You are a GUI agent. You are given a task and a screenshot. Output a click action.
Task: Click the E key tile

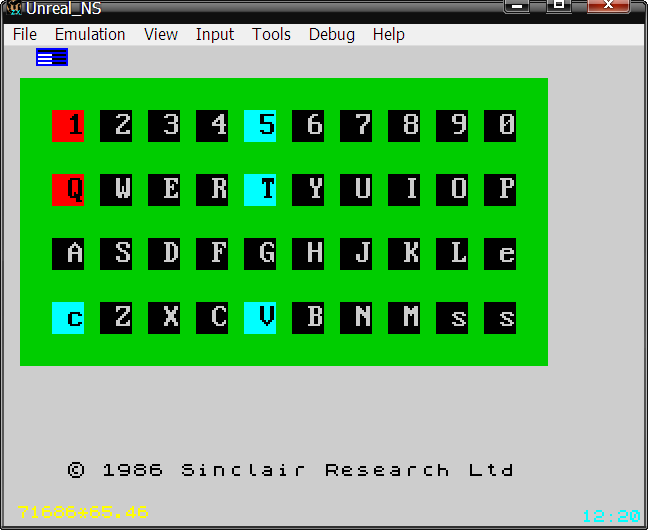[164, 190]
